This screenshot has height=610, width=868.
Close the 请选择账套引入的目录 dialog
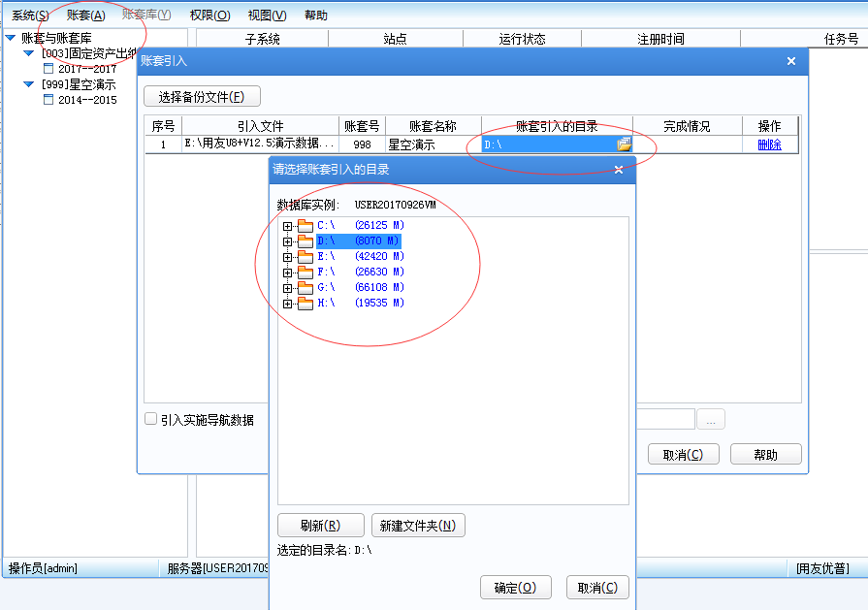[x=619, y=170]
